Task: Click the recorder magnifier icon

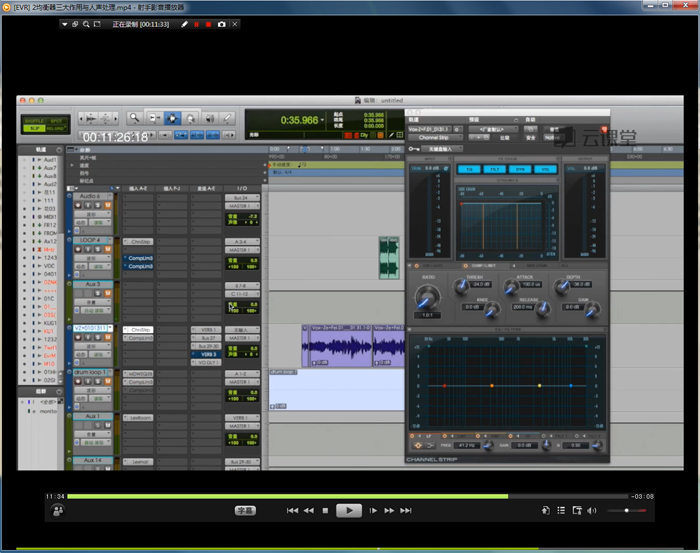Action: [x=86, y=24]
